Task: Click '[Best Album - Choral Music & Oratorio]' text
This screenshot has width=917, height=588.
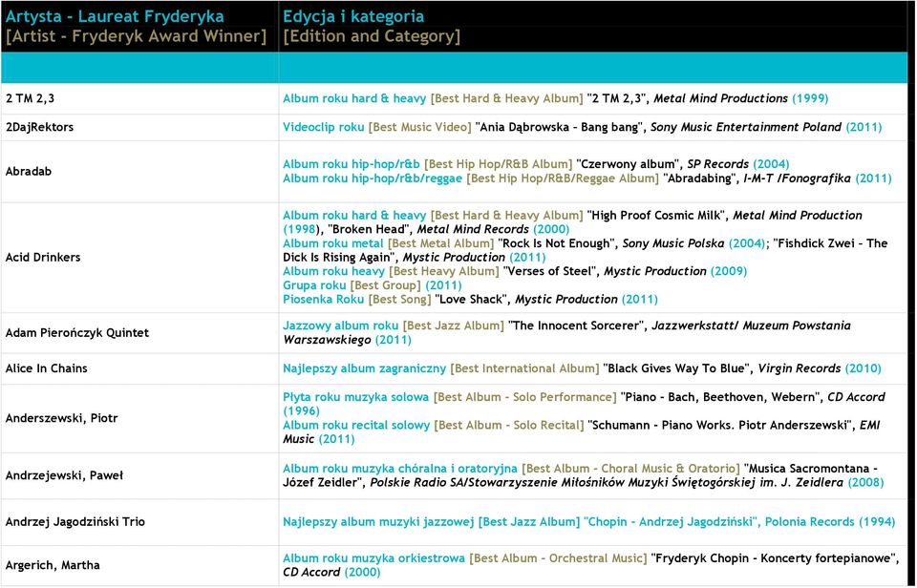Action: pyautogui.click(x=631, y=468)
